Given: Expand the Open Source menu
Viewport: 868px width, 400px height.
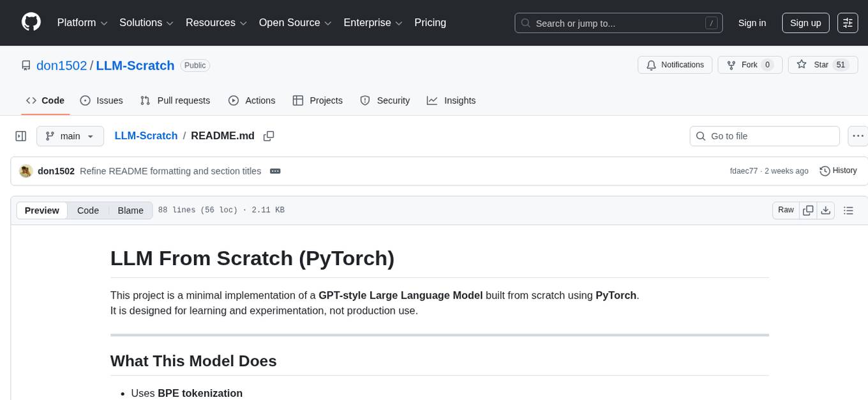Looking at the screenshot, I should 294,22.
